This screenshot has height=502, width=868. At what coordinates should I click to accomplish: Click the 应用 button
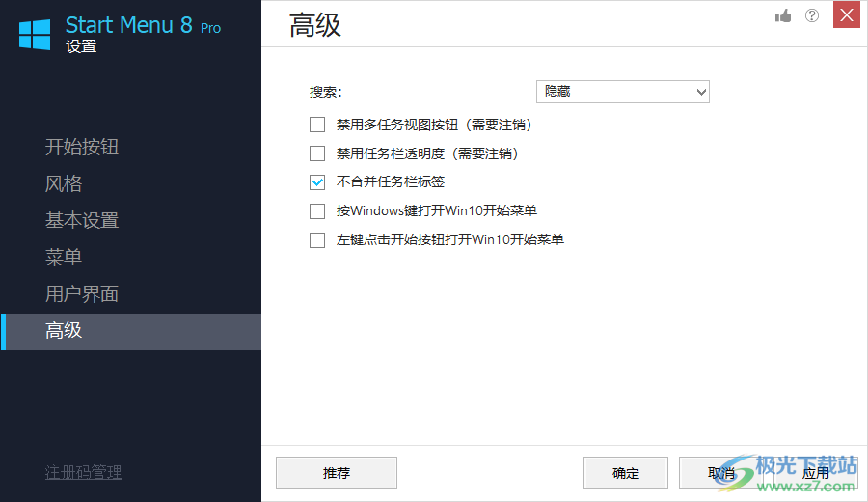[816, 473]
